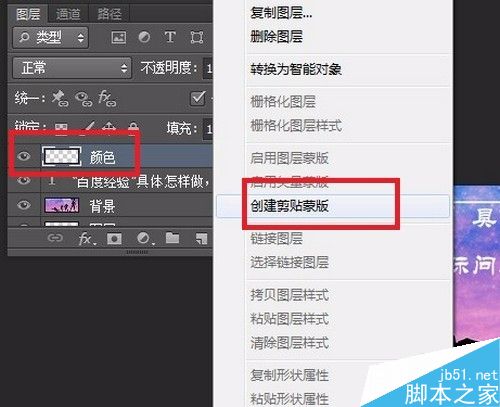Image resolution: width=500 pixels, height=407 pixels.
Task: Switch to the 通道 tab
Action: coord(68,14)
